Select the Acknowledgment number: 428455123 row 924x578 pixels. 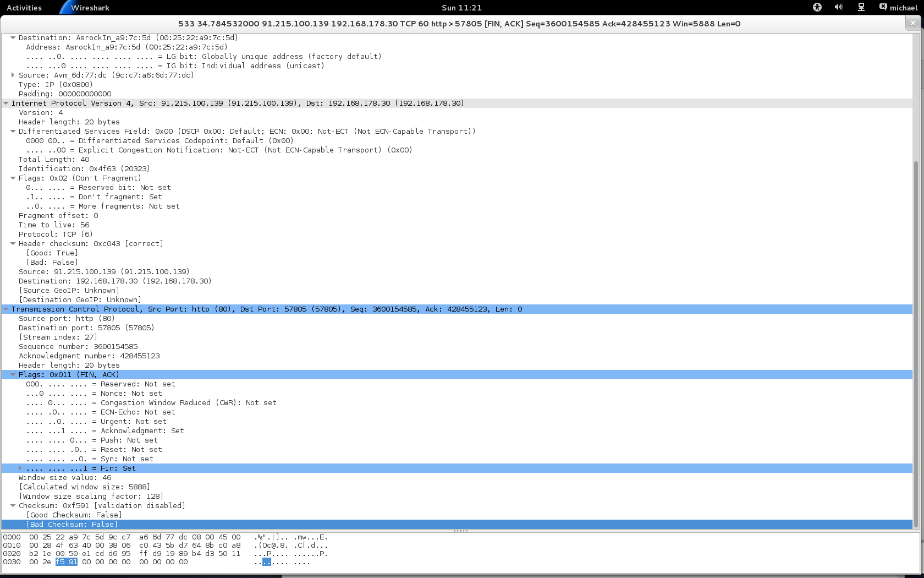pos(457,356)
